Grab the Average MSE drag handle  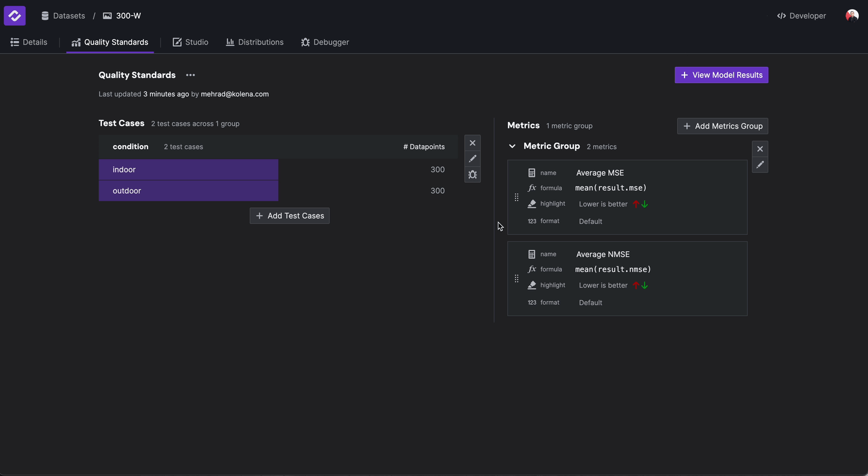coord(516,197)
